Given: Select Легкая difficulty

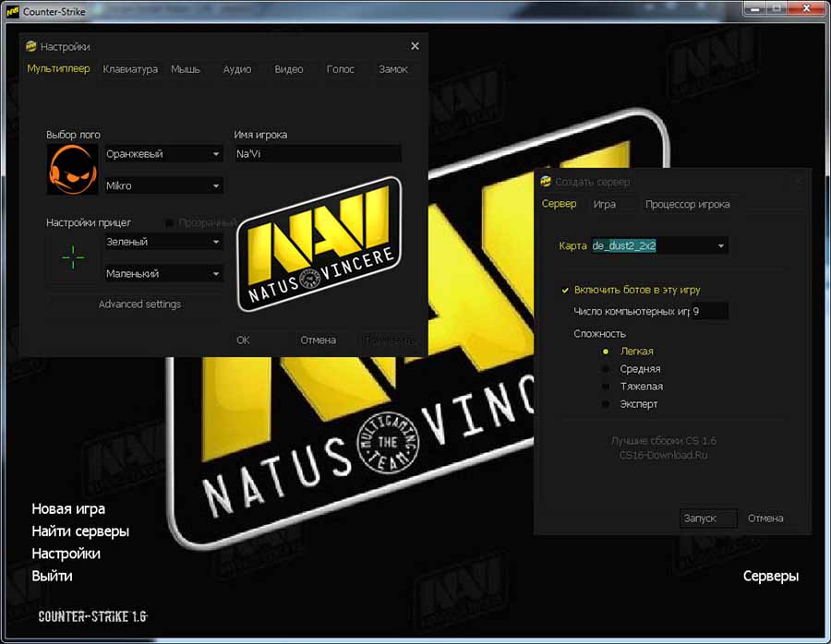Looking at the screenshot, I should [x=606, y=352].
